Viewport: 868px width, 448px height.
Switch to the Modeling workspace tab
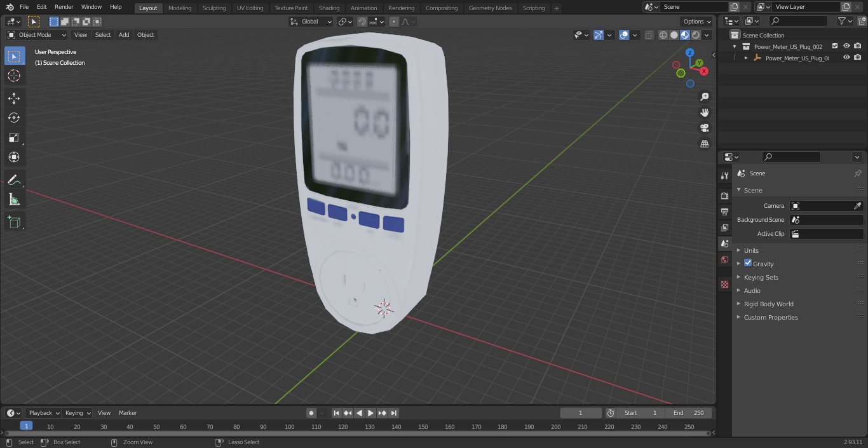coord(180,8)
